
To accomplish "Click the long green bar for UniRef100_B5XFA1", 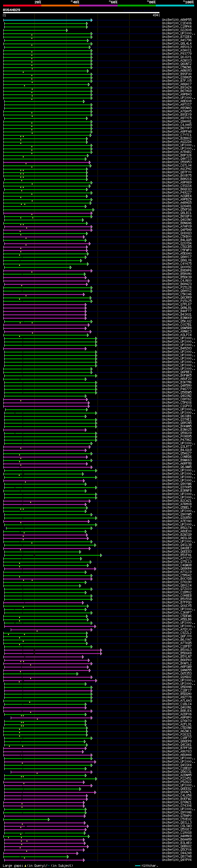I will click(53, 555).
